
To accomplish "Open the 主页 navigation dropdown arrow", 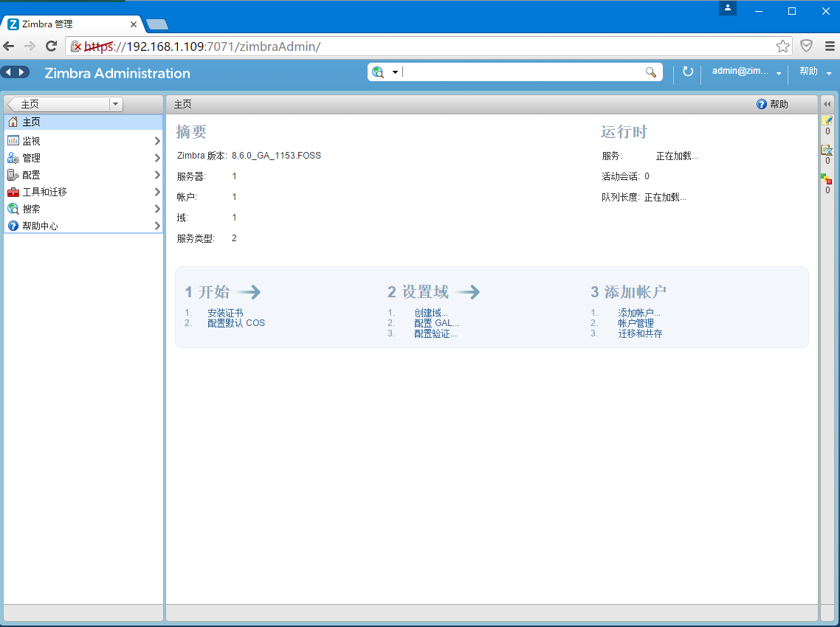I will coord(116,104).
